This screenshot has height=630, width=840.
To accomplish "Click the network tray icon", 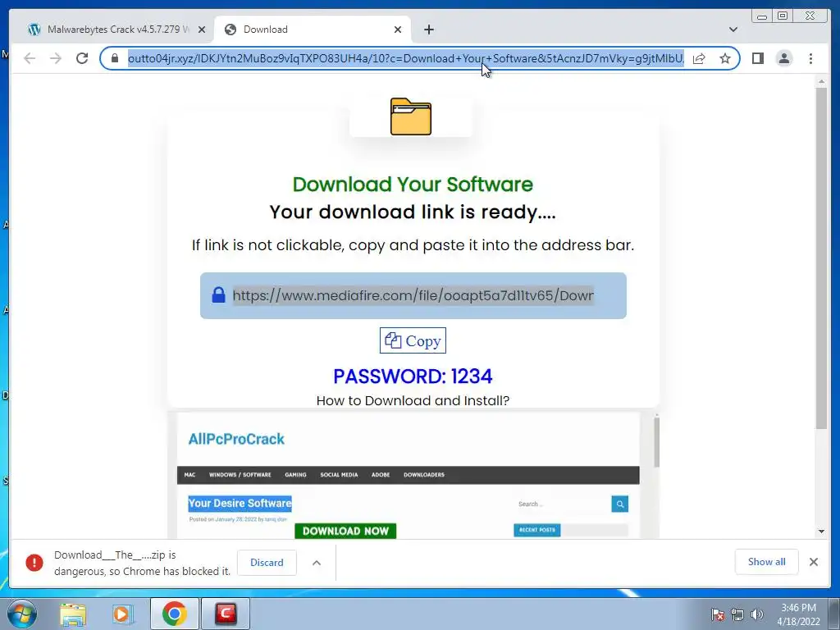I will coord(737,614).
